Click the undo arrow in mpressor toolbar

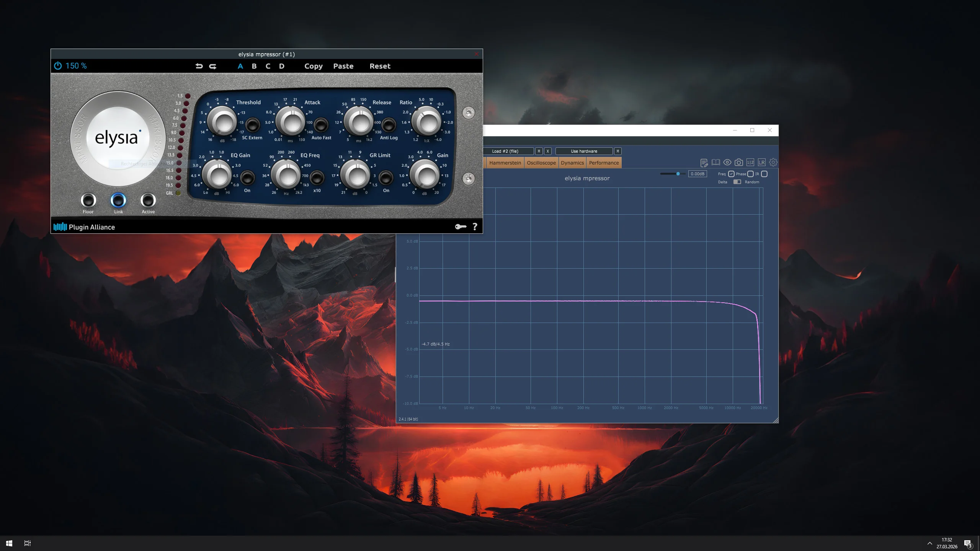[x=199, y=66]
